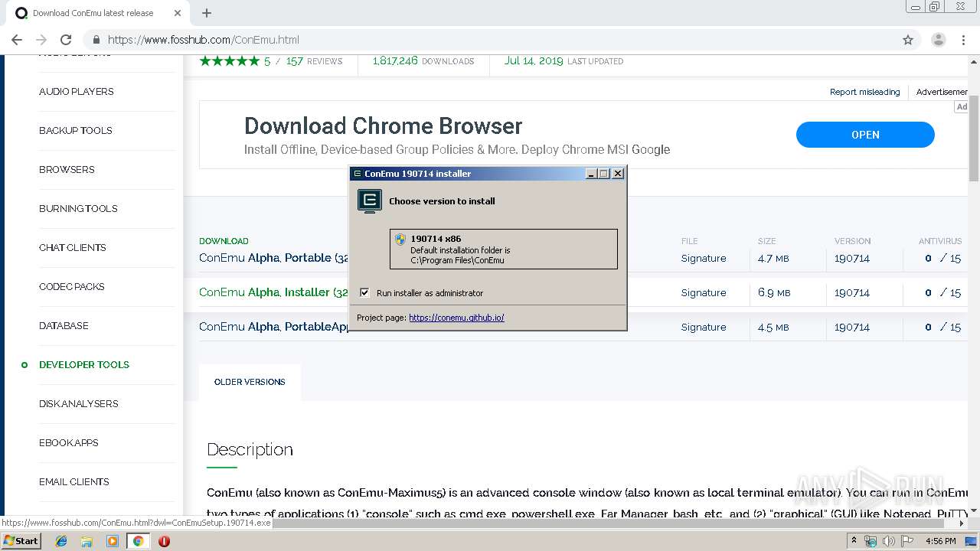The width and height of the screenshot is (980, 551).
Task: Click antivirus result 0 / 15 for the 6.9 MB file
Action: click(x=942, y=292)
